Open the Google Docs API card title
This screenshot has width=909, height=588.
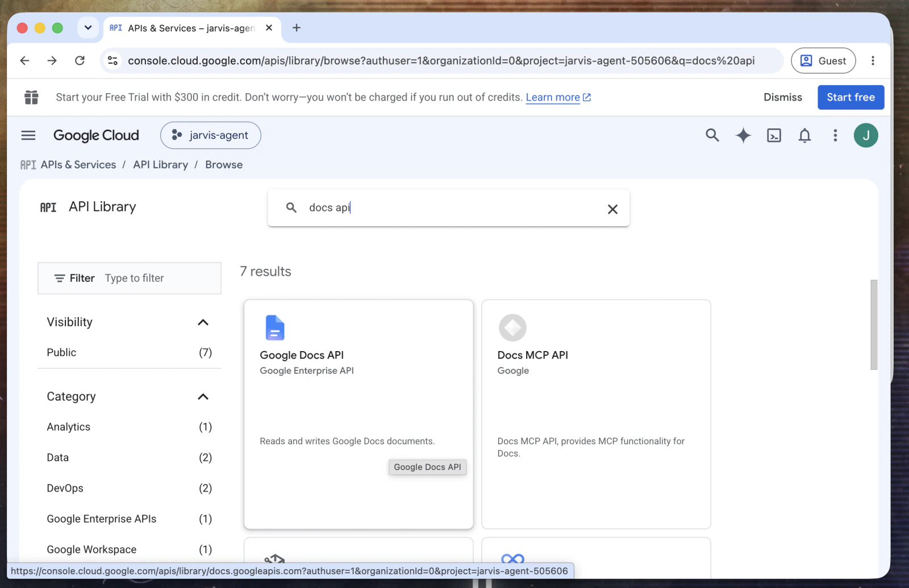click(x=302, y=355)
